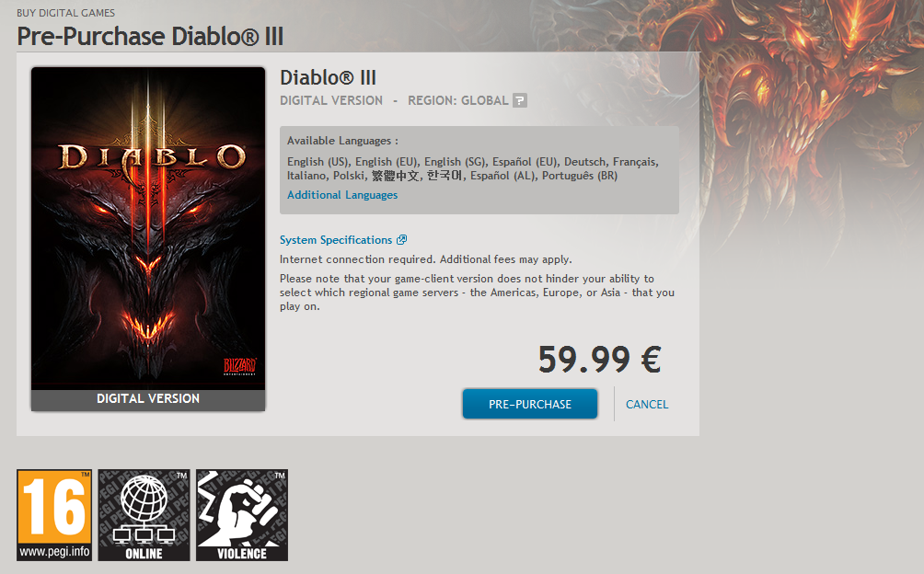Expand Additional Languages
The image size is (924, 574).
click(x=342, y=195)
